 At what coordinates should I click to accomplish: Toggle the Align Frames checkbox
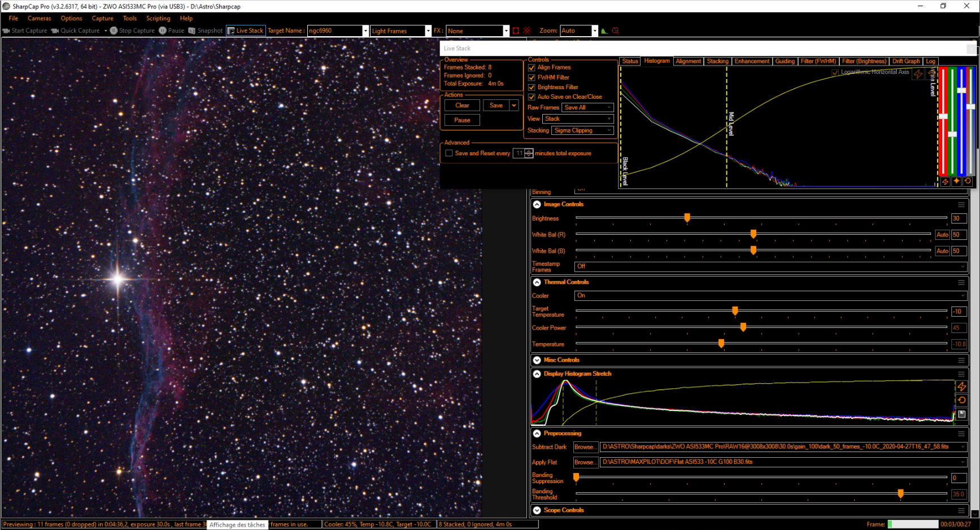532,68
